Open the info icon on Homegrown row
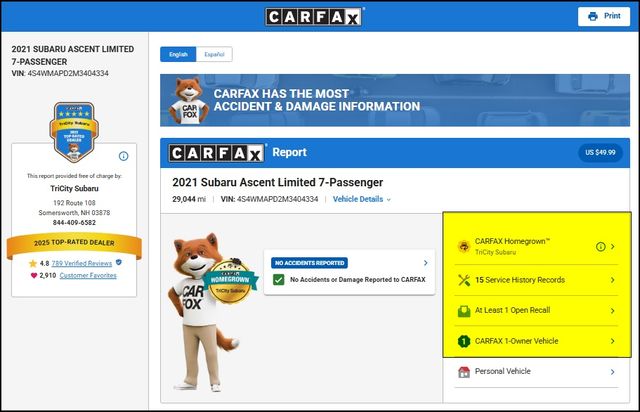640x412 pixels. pos(600,247)
